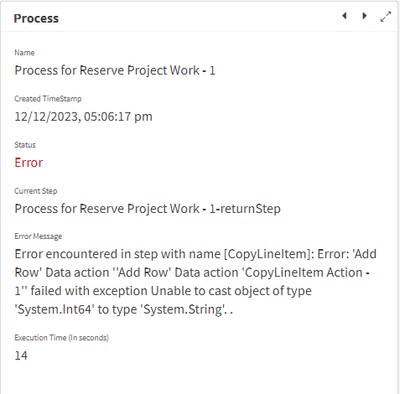Select the Created TimeStamp label
This screenshot has width=400, height=394.
pos(48,99)
